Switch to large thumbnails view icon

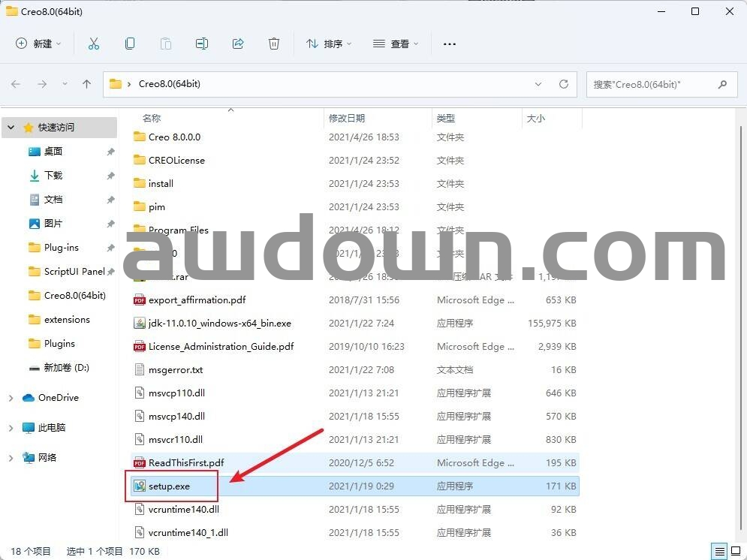tap(736, 552)
